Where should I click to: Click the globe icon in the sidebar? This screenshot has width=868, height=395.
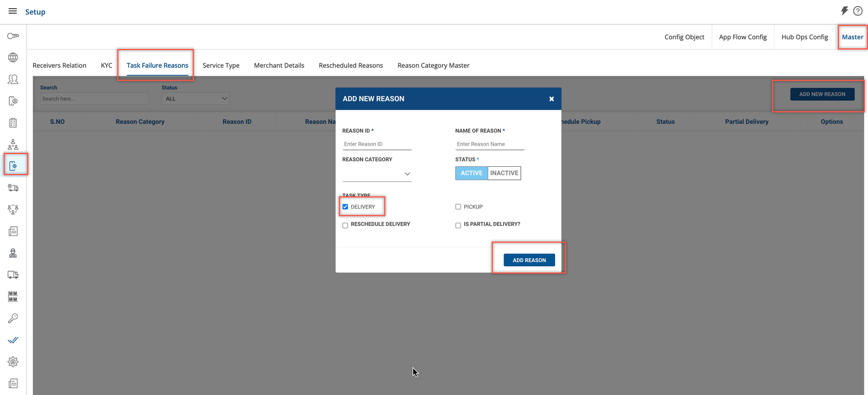point(13,57)
